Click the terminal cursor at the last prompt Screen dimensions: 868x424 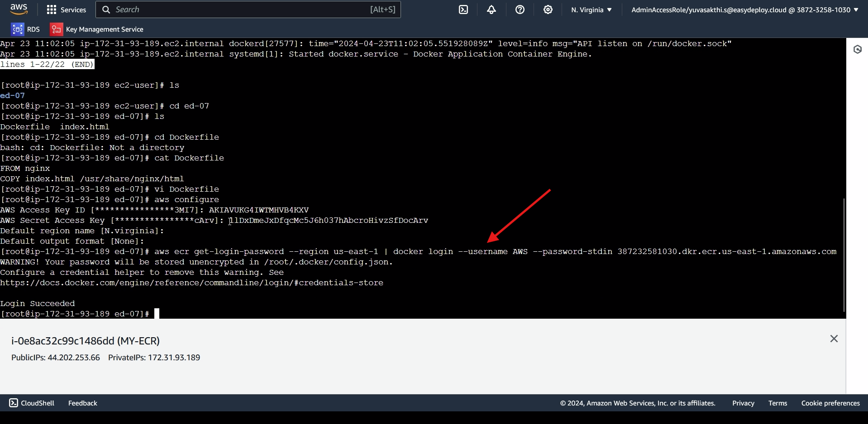157,314
